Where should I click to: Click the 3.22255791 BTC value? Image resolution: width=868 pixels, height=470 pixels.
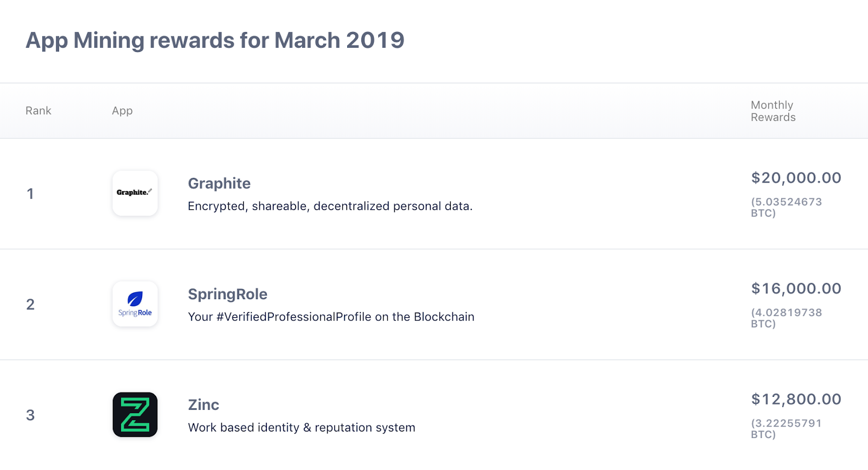click(x=786, y=428)
